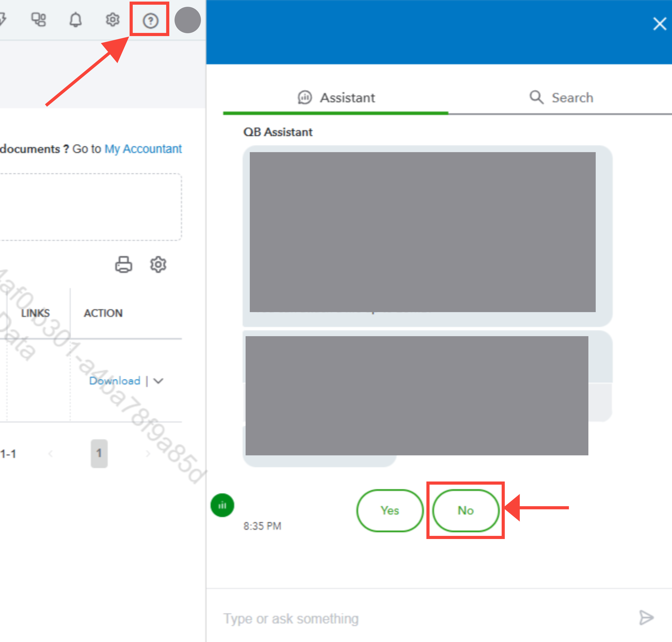The height and width of the screenshot is (642, 672).
Task: Answer Yes to the assistant
Action: (390, 510)
